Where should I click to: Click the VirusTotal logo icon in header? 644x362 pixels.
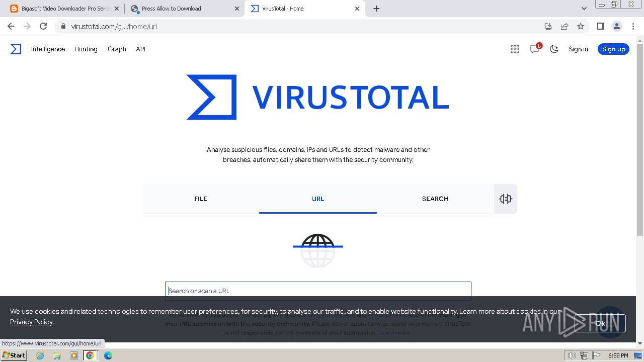point(16,49)
